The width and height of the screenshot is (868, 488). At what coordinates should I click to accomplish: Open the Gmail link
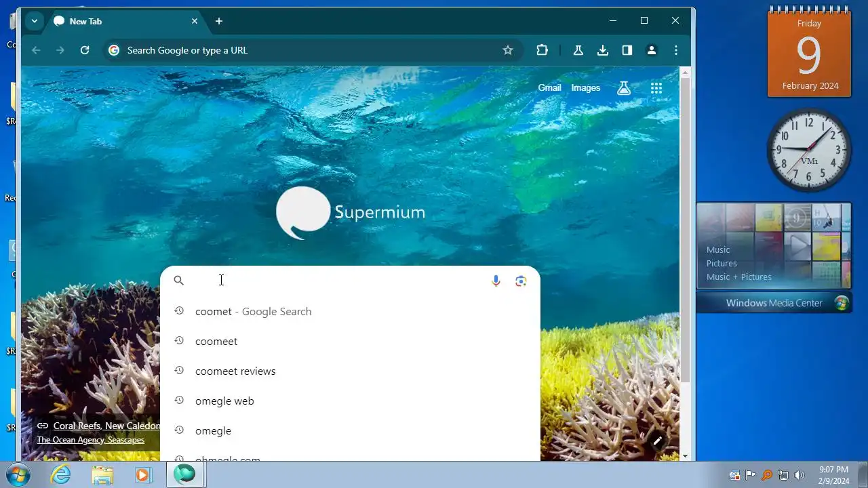click(x=549, y=87)
